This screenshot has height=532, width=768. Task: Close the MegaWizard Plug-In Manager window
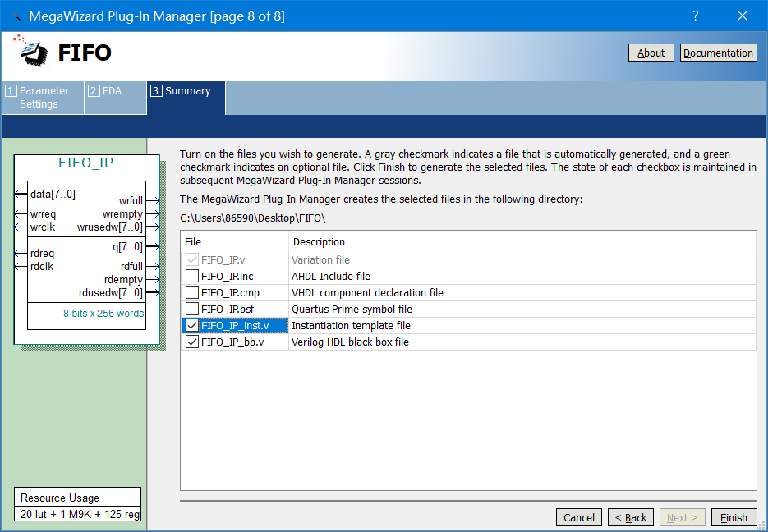point(743,16)
